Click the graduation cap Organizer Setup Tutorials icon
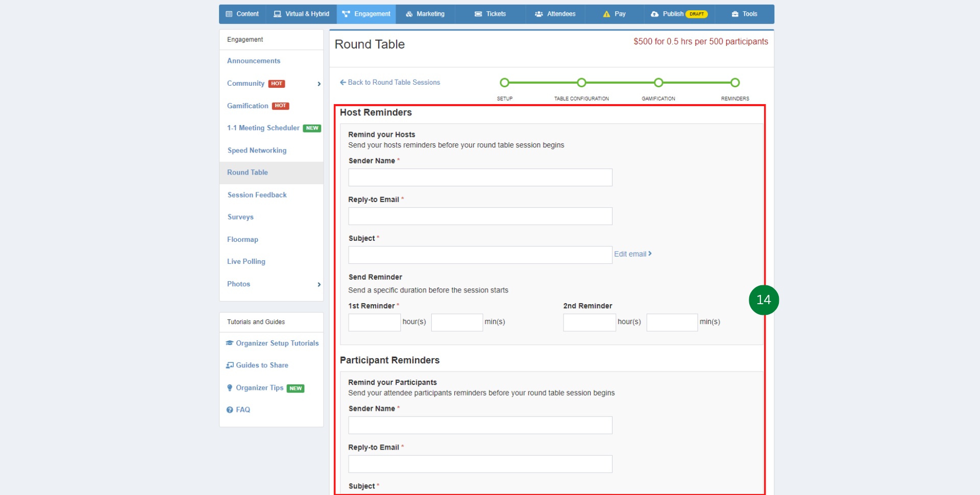This screenshot has width=980, height=495. tap(230, 343)
